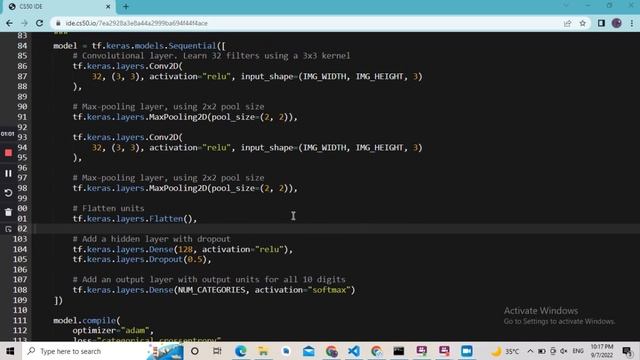Viewport: 640px width, 360px height.
Task: Open the Chrome profile avatar
Action: tap(617, 23)
